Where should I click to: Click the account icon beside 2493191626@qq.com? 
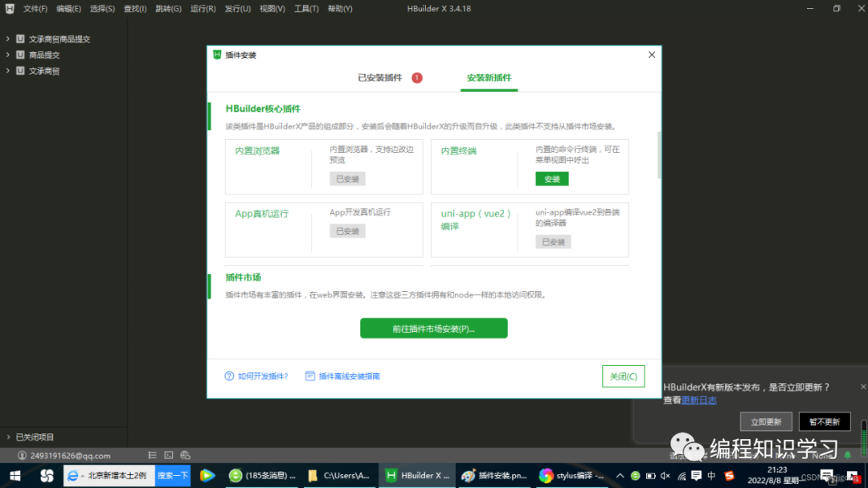click(x=21, y=454)
